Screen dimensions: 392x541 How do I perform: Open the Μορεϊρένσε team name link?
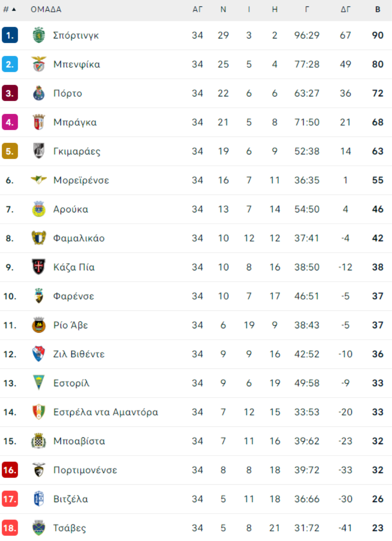click(x=81, y=180)
